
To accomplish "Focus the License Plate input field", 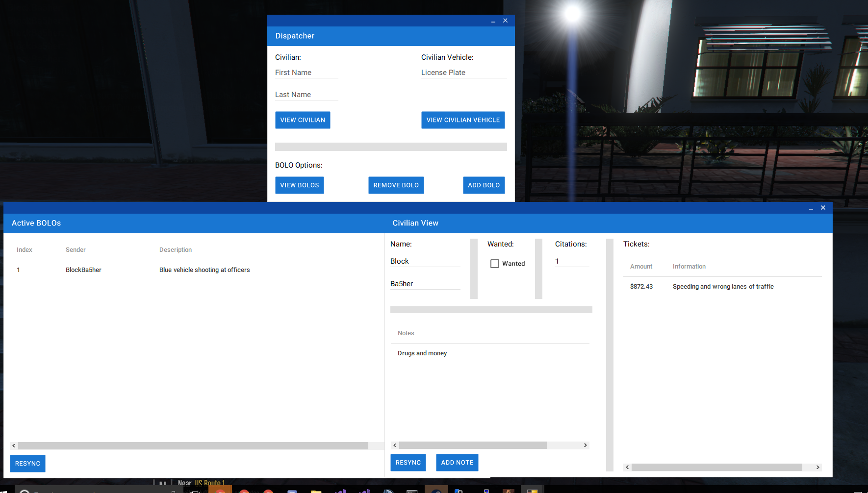I will 463,73.
